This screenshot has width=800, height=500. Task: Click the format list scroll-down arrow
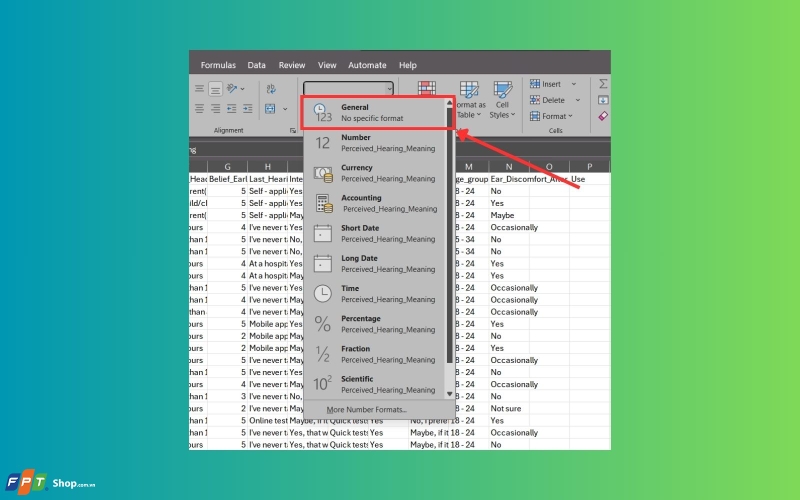pos(449,393)
